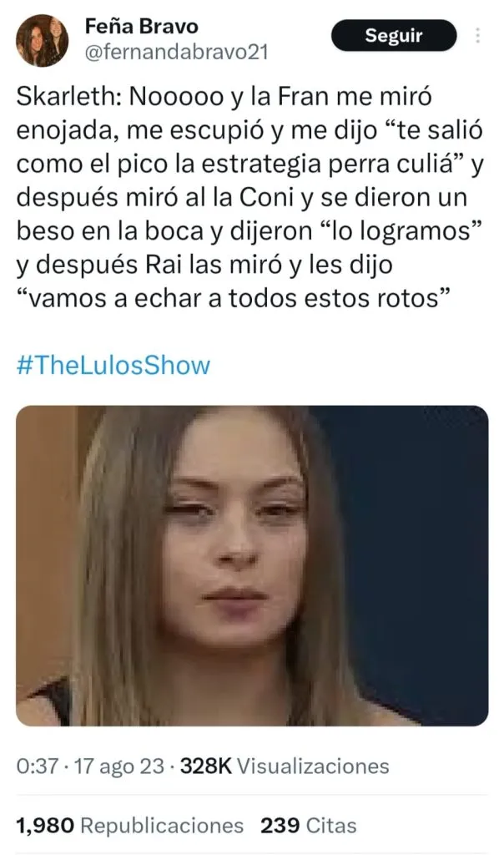Open the @fernandabravo21 handle
This screenshot has height=855, width=504.
(x=177, y=53)
